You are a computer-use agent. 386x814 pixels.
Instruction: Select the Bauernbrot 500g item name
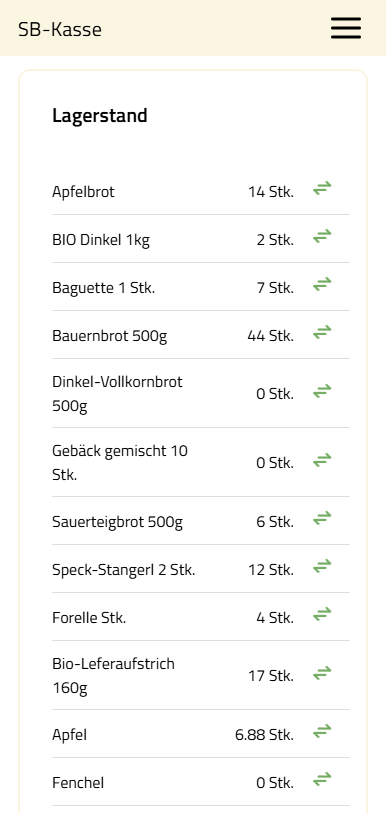pyautogui.click(x=109, y=336)
